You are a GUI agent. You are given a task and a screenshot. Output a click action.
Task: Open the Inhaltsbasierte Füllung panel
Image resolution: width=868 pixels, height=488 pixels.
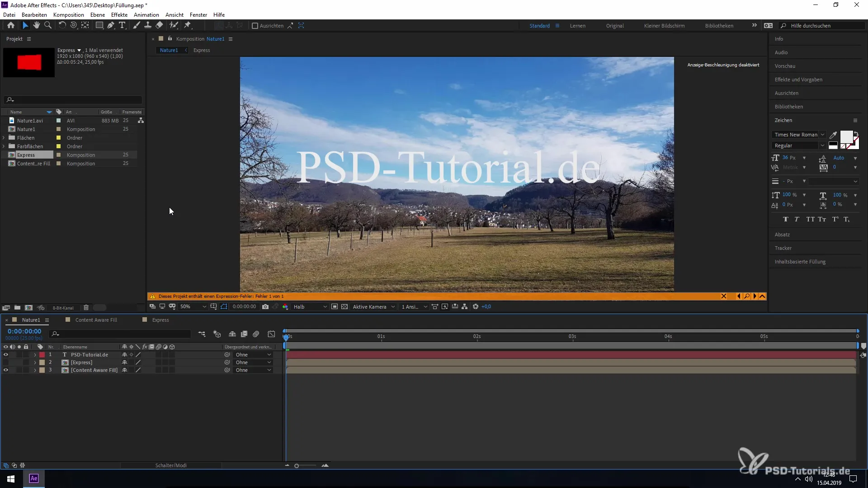pyautogui.click(x=800, y=262)
